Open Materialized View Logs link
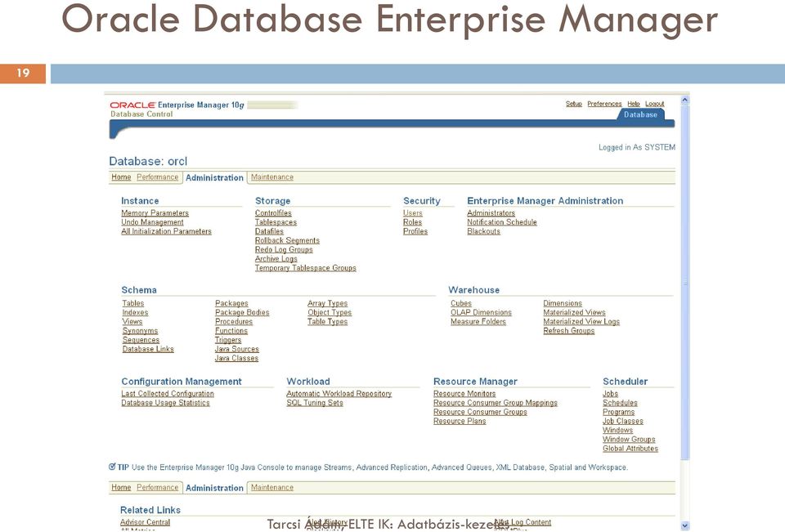785x532 pixels. [581, 322]
